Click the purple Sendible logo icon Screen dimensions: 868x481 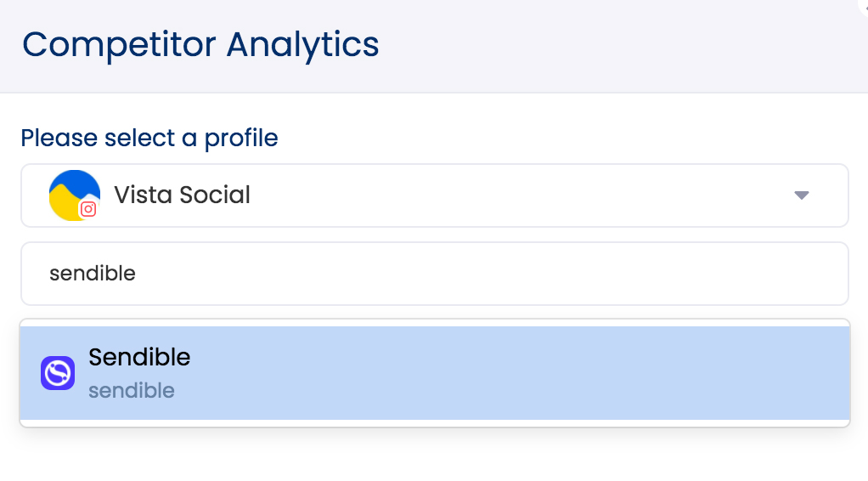pos(58,373)
